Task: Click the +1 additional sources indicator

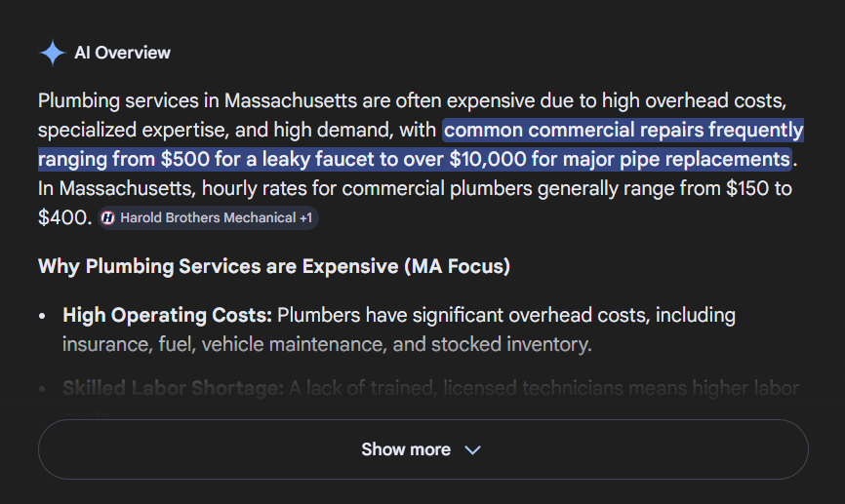Action: pos(306,218)
